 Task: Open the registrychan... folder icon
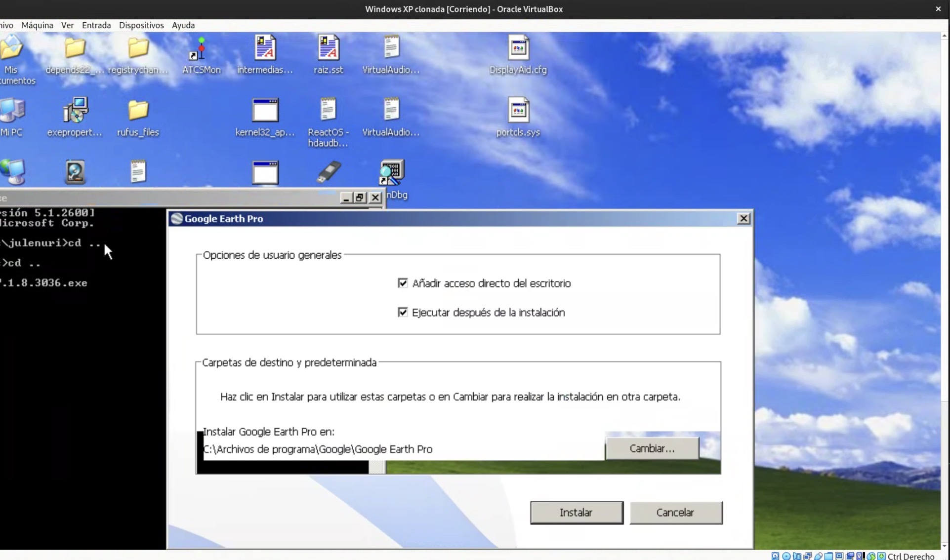(x=138, y=48)
